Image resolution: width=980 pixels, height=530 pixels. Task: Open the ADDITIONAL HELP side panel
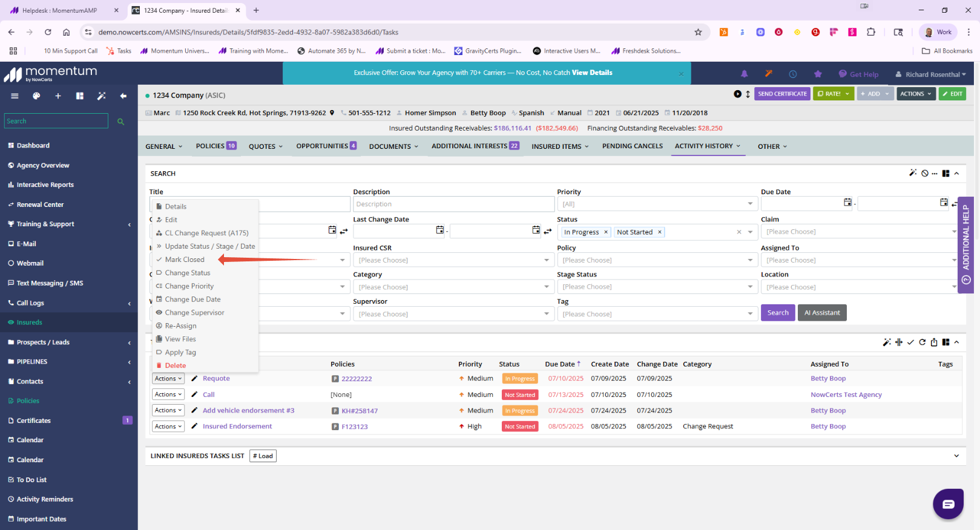965,245
